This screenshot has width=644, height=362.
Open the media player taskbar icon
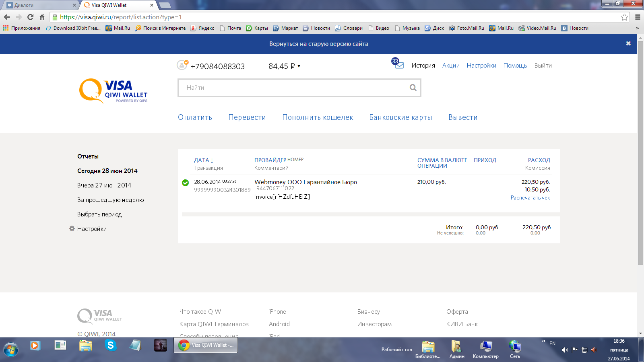click(x=35, y=345)
